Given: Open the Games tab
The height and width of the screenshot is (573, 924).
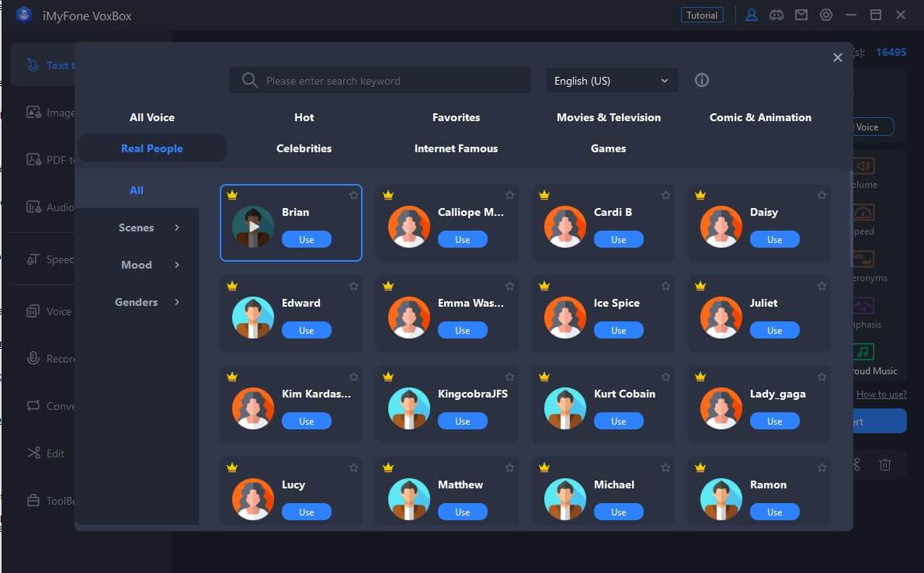Looking at the screenshot, I should click(x=608, y=148).
